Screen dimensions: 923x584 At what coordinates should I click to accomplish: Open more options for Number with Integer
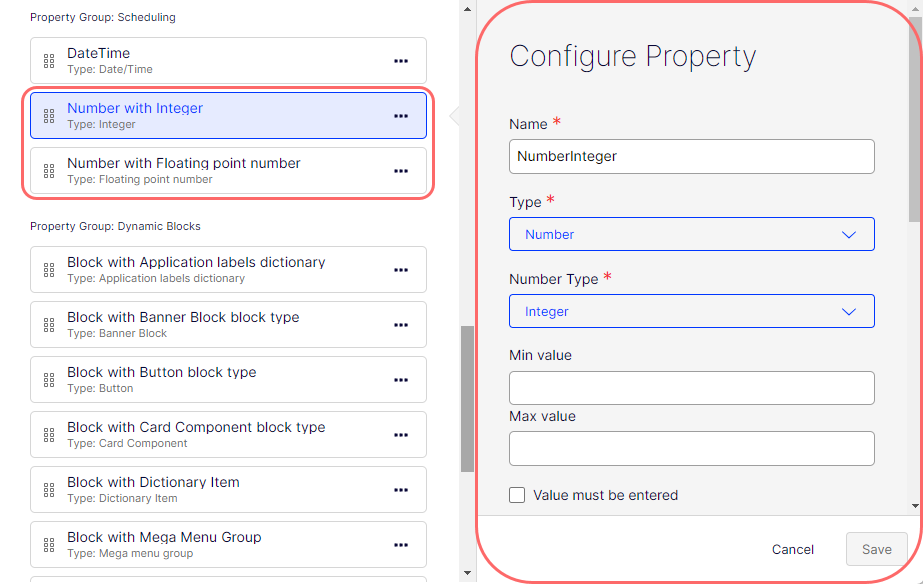click(401, 116)
